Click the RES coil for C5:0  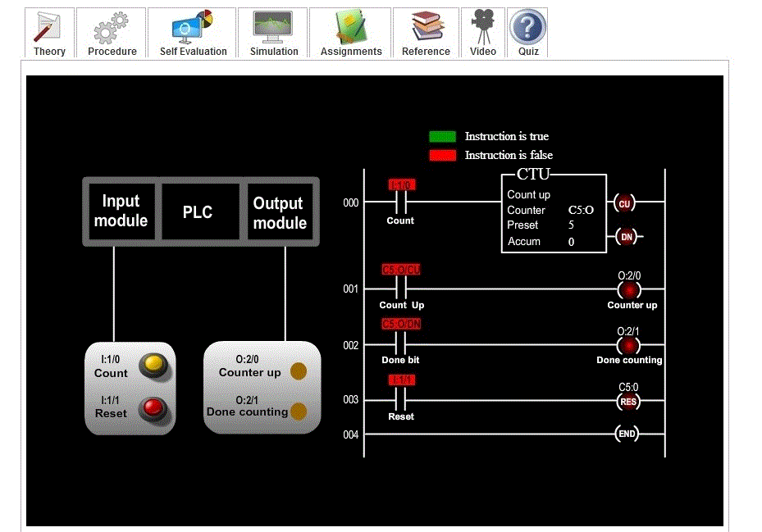point(628,402)
